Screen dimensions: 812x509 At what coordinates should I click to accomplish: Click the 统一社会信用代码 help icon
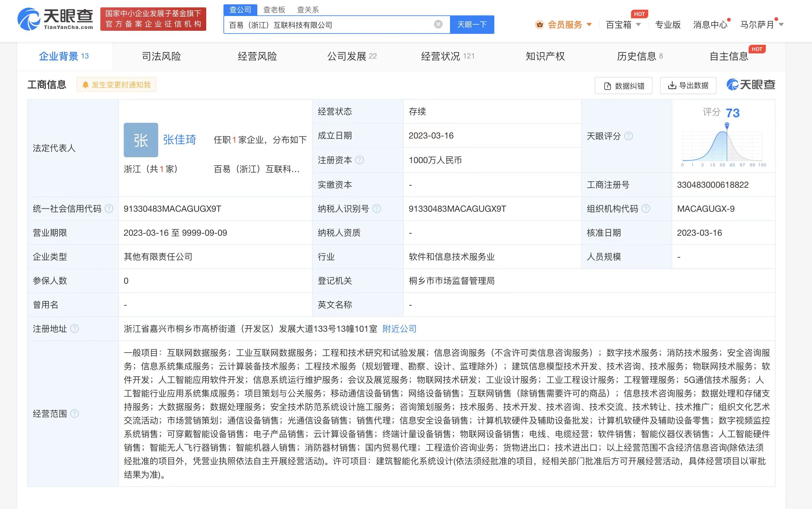click(109, 209)
